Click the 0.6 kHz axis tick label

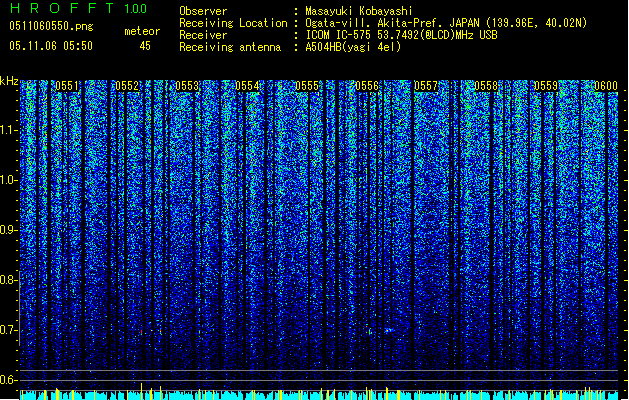click(9, 380)
